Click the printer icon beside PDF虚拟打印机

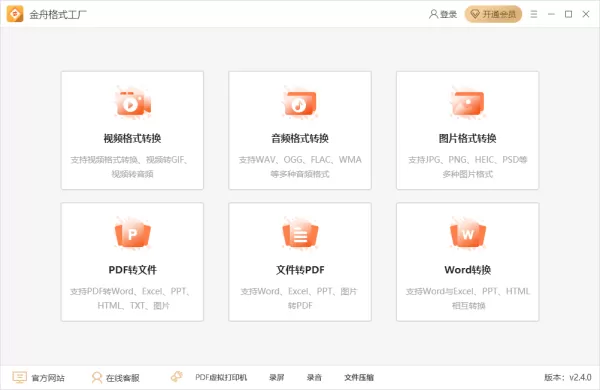click(176, 377)
